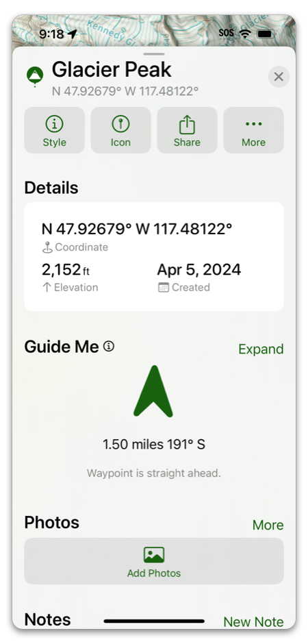Tap the N 47.92679° coordinate in Details
308x644 pixels.
click(x=137, y=228)
